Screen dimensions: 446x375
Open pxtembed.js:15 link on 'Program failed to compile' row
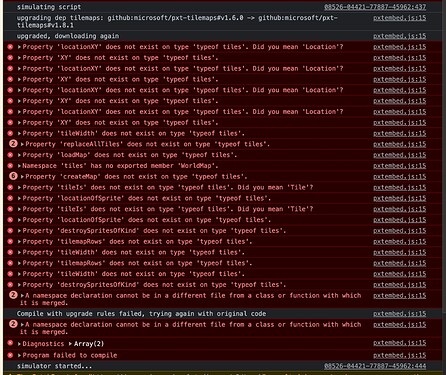400,355
